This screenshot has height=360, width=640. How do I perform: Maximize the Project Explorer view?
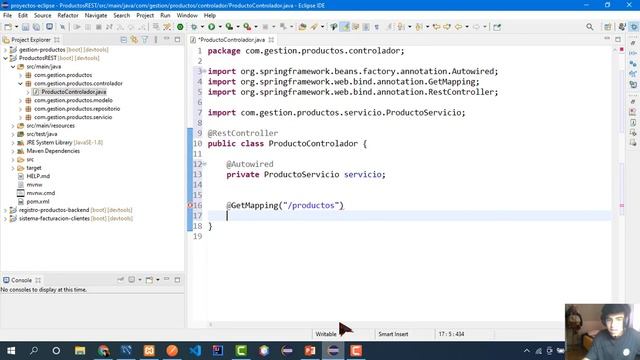coord(177,40)
